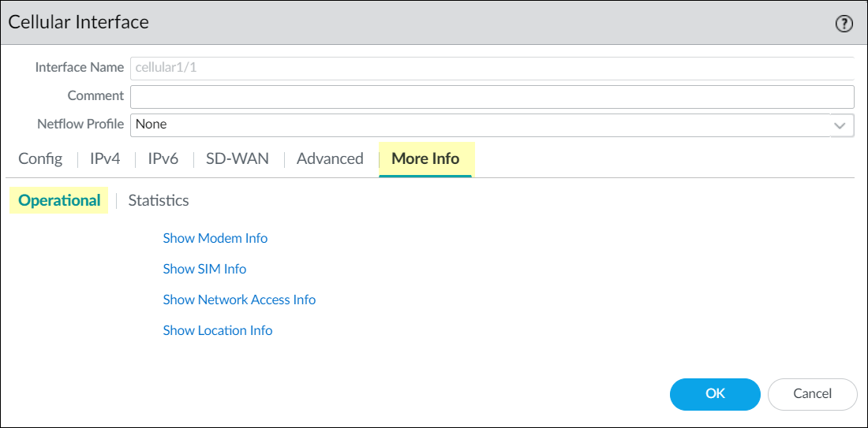Open the Show SIM Info link
868x428 pixels.
204,269
